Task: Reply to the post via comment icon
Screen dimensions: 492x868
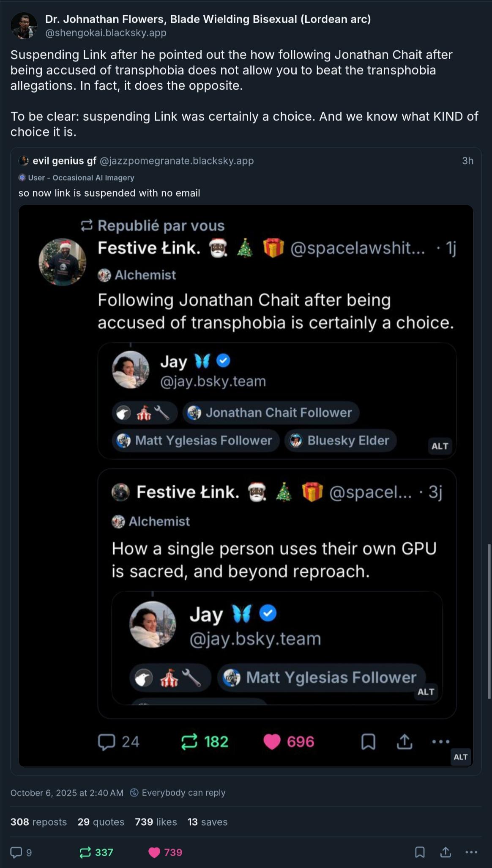Action: [x=16, y=852]
